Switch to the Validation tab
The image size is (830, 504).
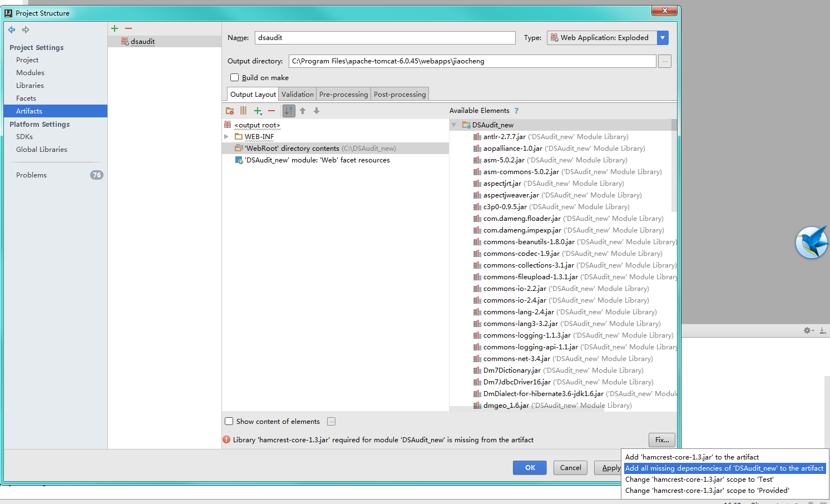coord(298,95)
